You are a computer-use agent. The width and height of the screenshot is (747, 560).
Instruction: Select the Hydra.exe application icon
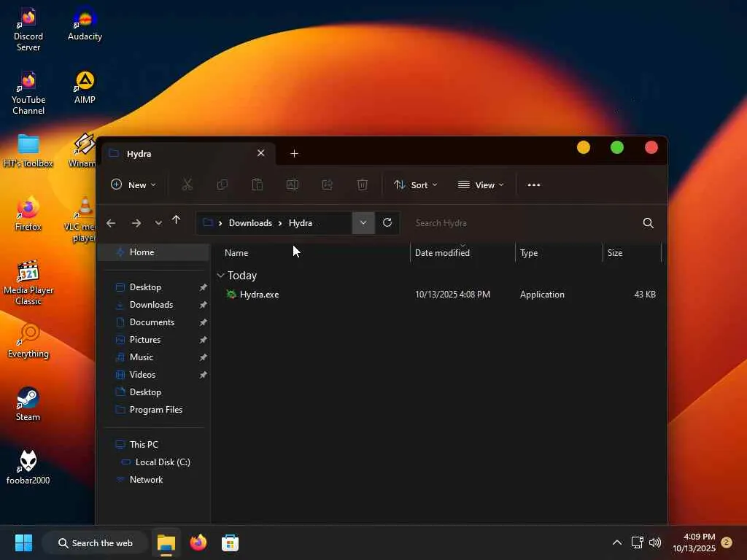[231, 295]
